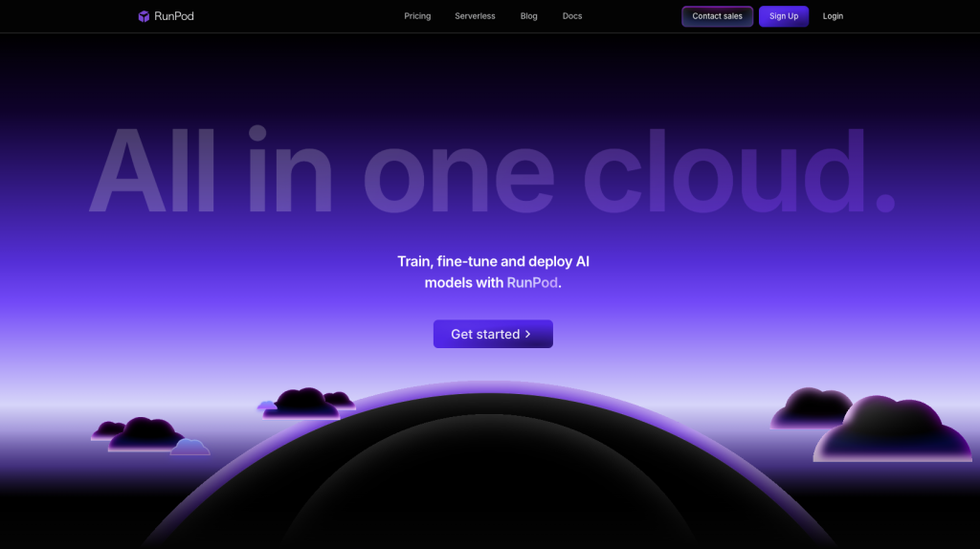Image resolution: width=980 pixels, height=549 pixels.
Task: Click the chevron arrow inside Get started
Action: click(x=528, y=335)
